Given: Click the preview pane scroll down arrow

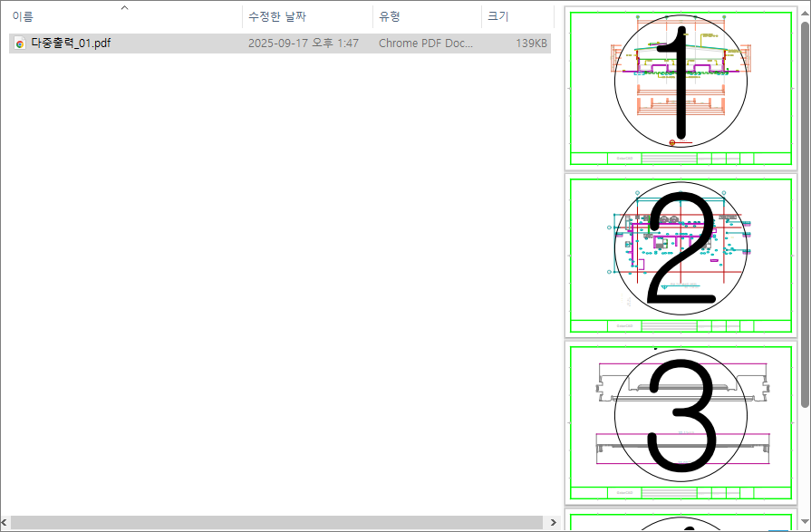Looking at the screenshot, I should tap(806, 523).
